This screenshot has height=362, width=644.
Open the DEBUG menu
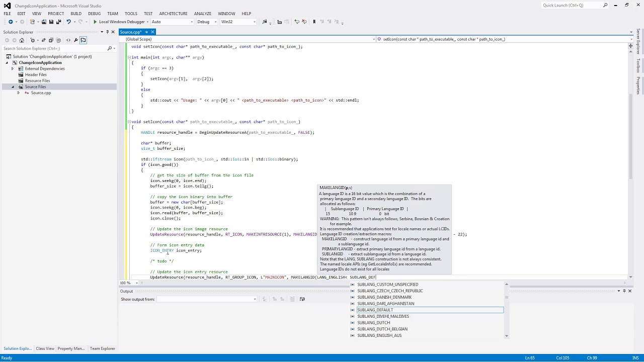94,14
